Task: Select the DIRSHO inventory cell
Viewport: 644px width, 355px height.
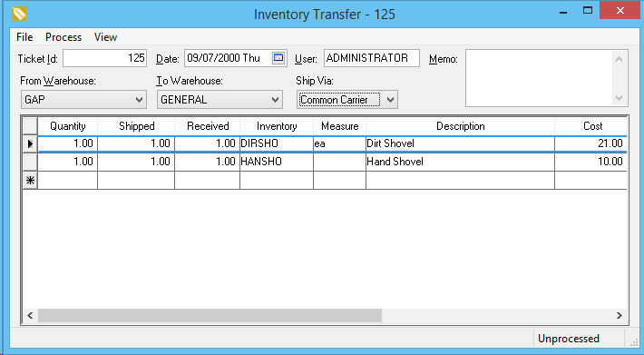Action: point(277,143)
